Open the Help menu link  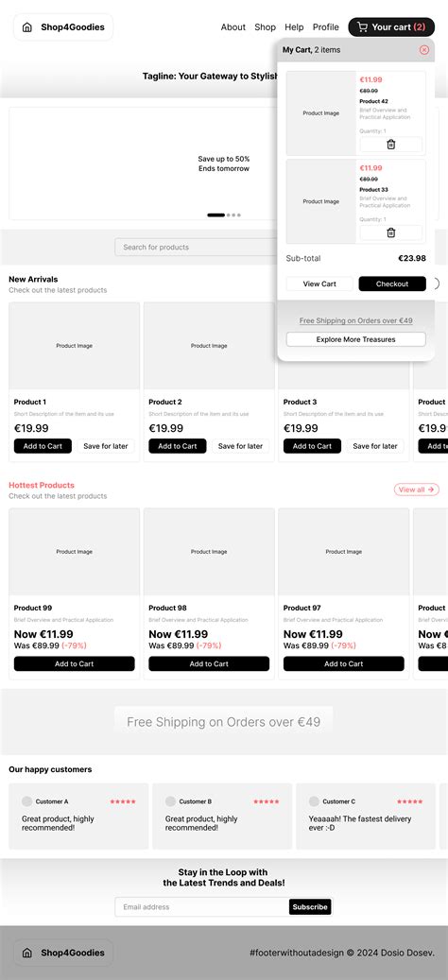(294, 27)
